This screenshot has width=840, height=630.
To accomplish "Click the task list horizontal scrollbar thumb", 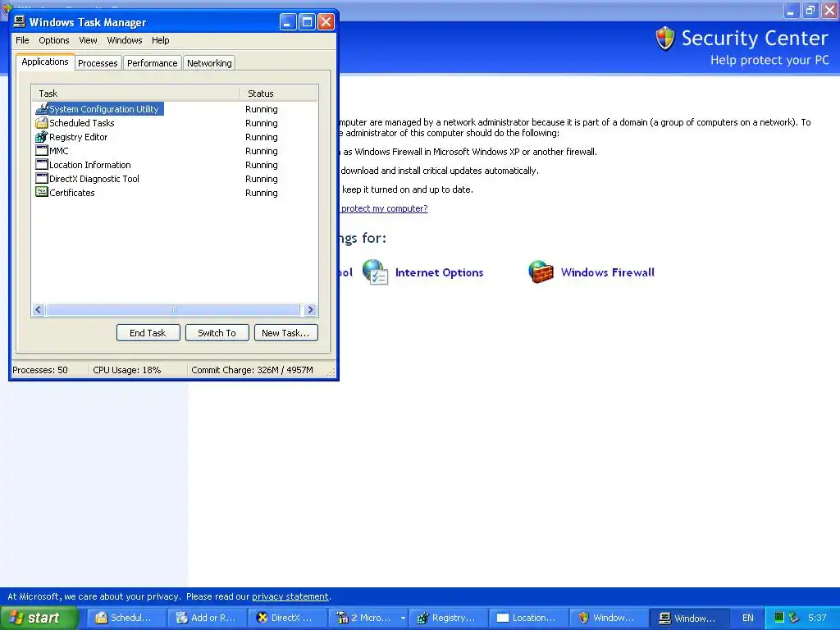I will (173, 309).
